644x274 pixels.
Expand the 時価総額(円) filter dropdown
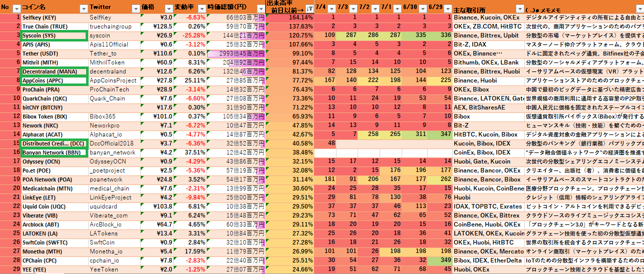(x=259, y=8)
